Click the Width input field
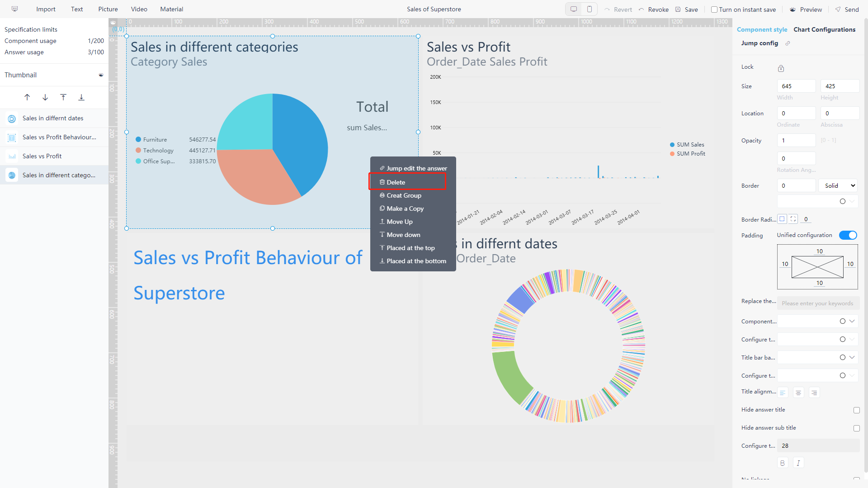The height and width of the screenshot is (488, 868). point(796,86)
